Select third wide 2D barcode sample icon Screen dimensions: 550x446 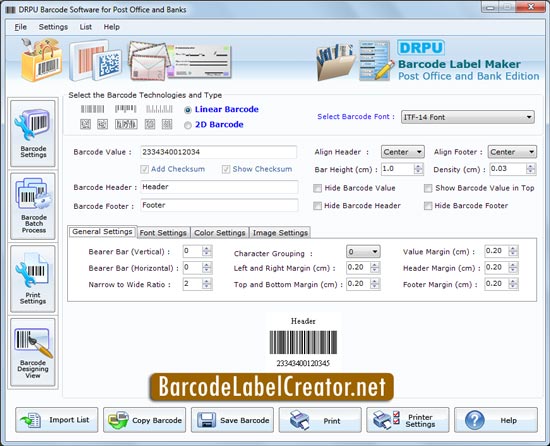[126, 124]
